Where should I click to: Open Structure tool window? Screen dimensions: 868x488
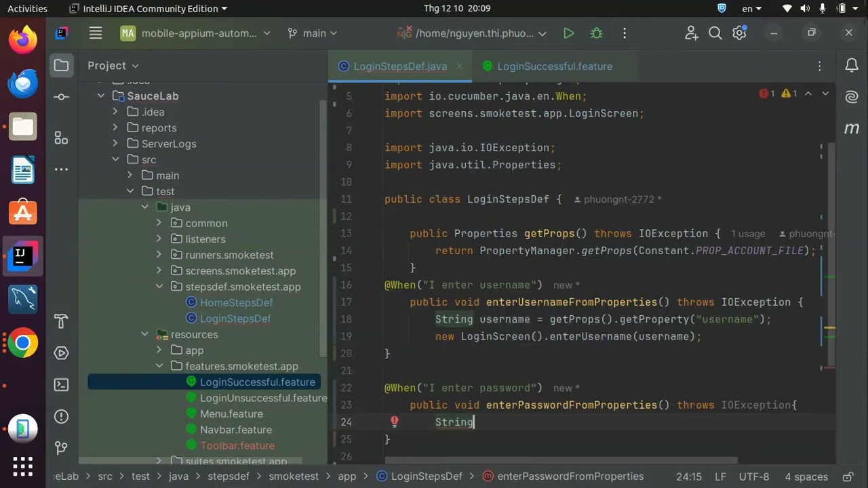tap(61, 138)
